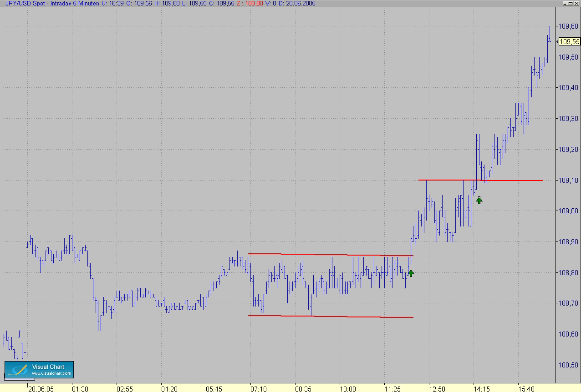Click the 14:15 time axis label

pos(482,389)
